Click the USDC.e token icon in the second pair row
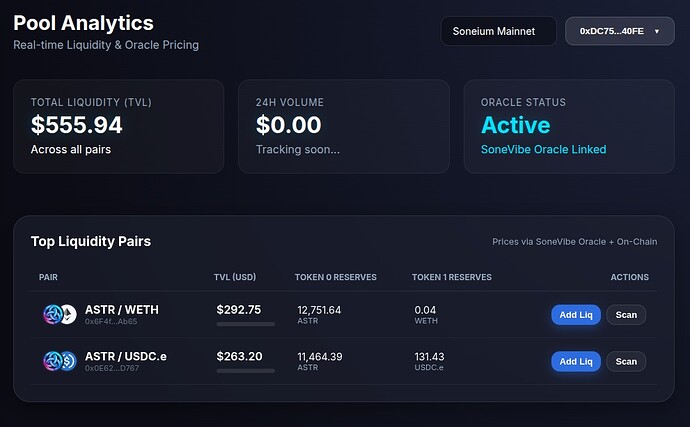690x427 pixels. 68,361
